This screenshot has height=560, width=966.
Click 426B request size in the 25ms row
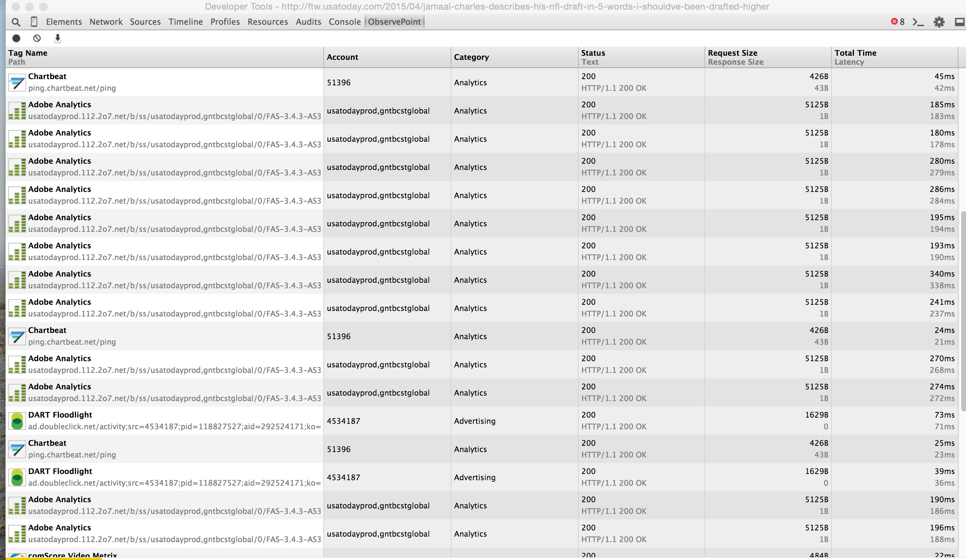[819, 443]
